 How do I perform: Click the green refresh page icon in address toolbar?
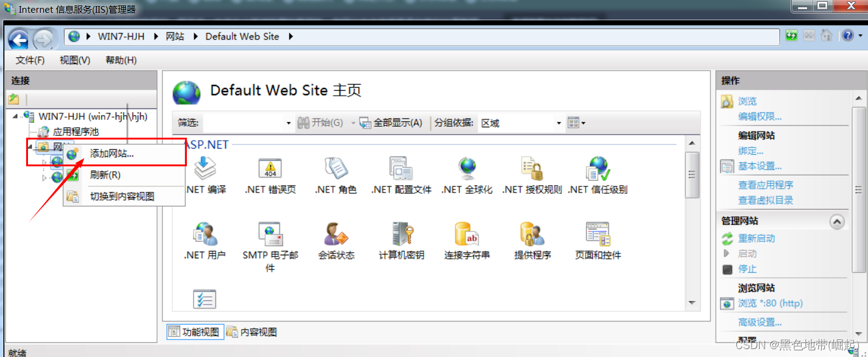(791, 36)
